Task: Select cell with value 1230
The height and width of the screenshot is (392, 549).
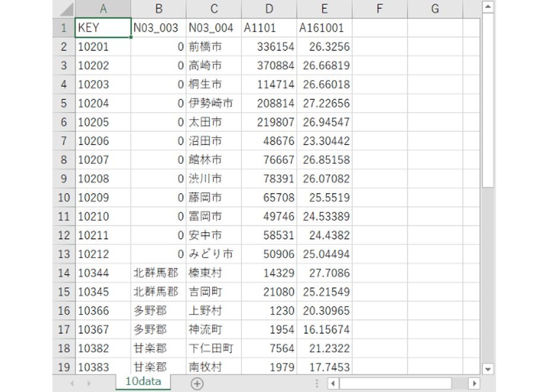Action: 269,311
